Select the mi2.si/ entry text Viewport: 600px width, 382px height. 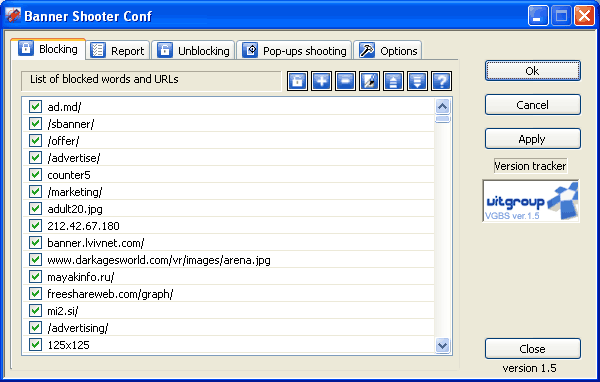63,311
